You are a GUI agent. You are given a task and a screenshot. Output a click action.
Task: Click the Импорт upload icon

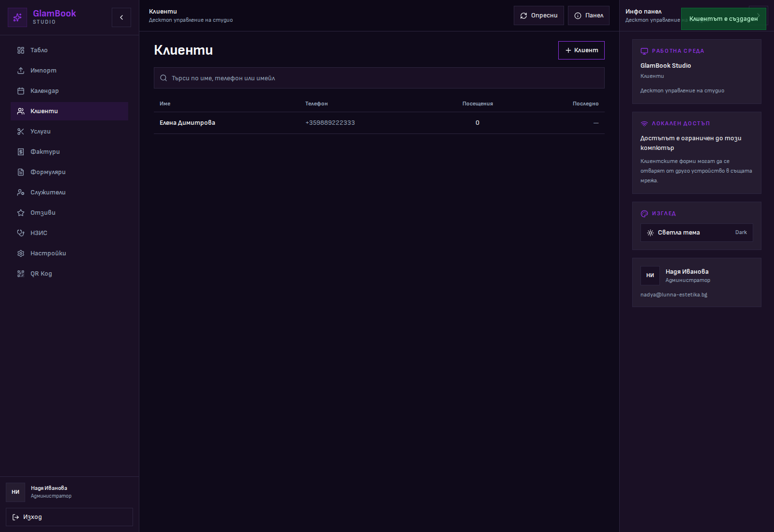point(21,71)
